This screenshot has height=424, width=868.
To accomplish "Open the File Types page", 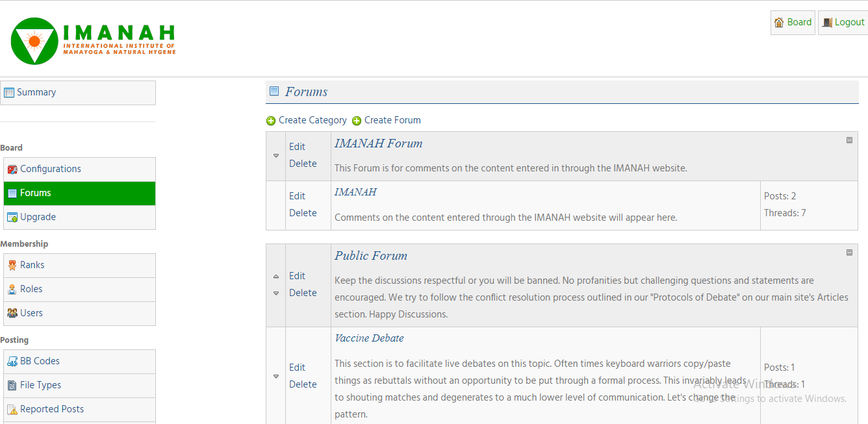I will coord(79,385).
